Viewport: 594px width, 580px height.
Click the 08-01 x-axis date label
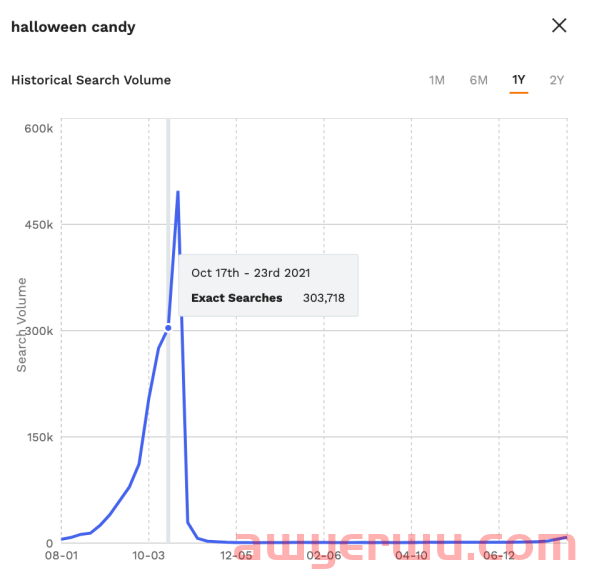click(61, 556)
